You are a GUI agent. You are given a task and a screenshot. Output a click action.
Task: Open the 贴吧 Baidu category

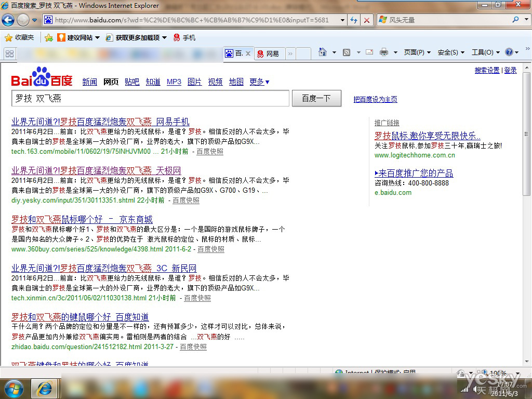click(132, 82)
